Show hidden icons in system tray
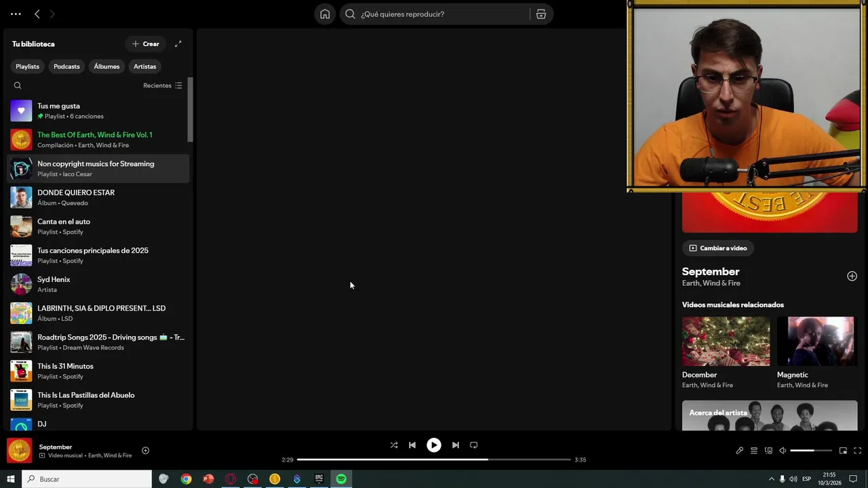868x488 pixels. (771, 479)
